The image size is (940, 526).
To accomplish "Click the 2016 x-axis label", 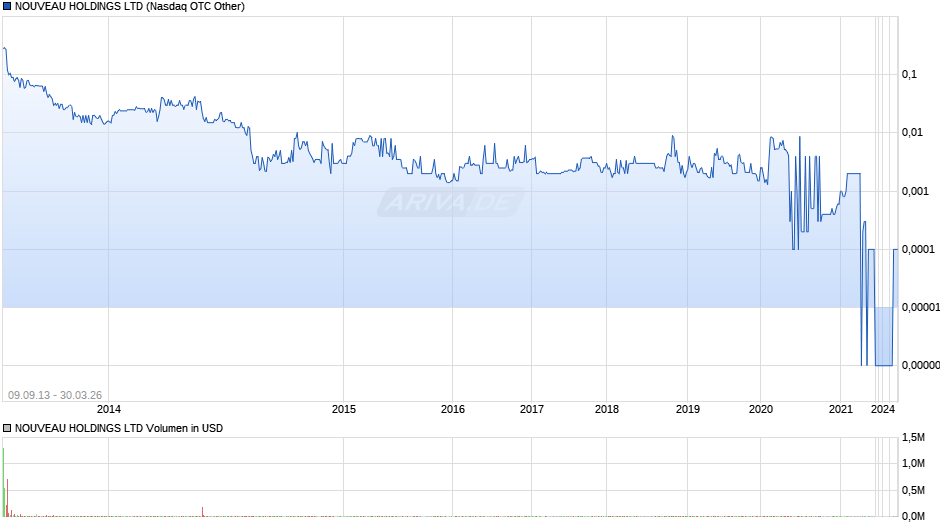I will (453, 409).
